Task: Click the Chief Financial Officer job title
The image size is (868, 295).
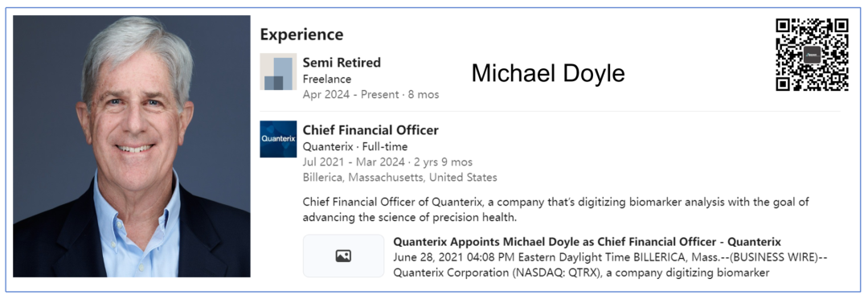Action: tap(371, 130)
